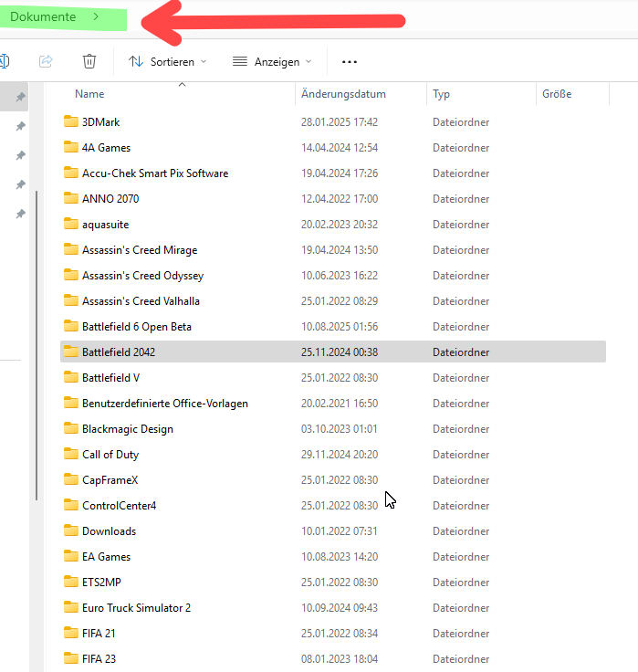Select the Battlefield V folder icon
This screenshot has height=672, width=638.
pos(71,378)
